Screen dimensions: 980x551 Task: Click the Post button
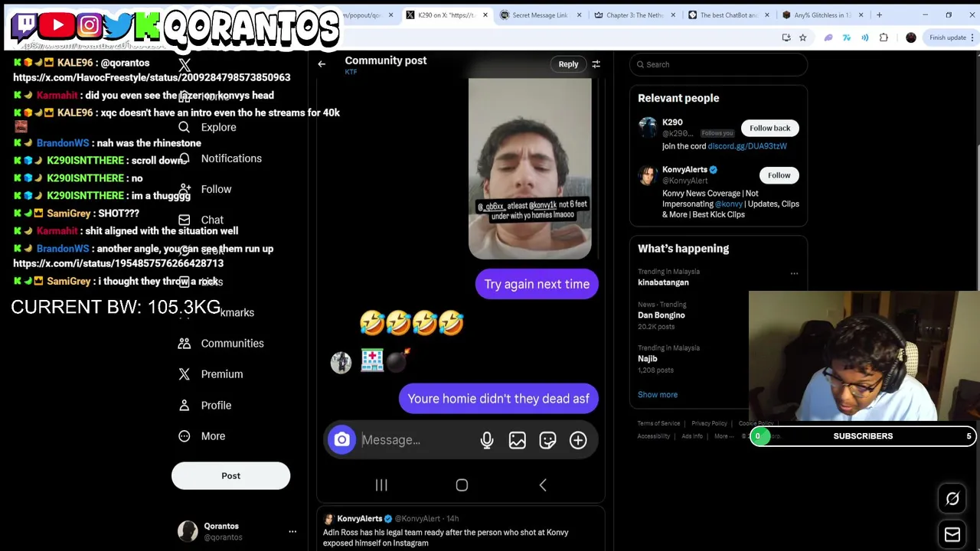tap(230, 476)
